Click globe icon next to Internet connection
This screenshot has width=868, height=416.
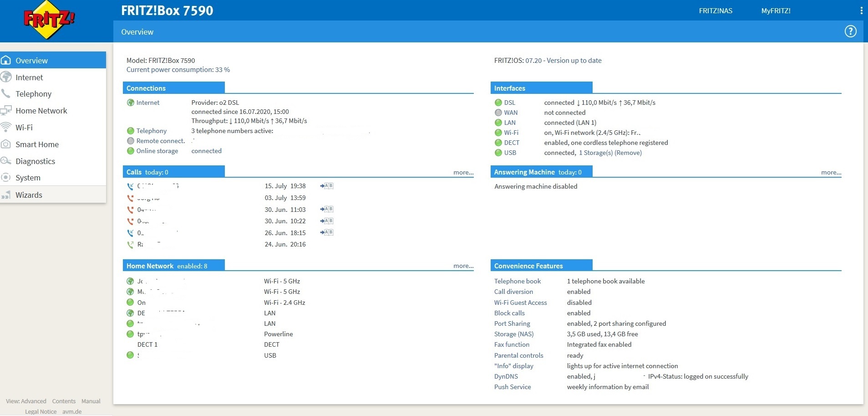point(131,103)
